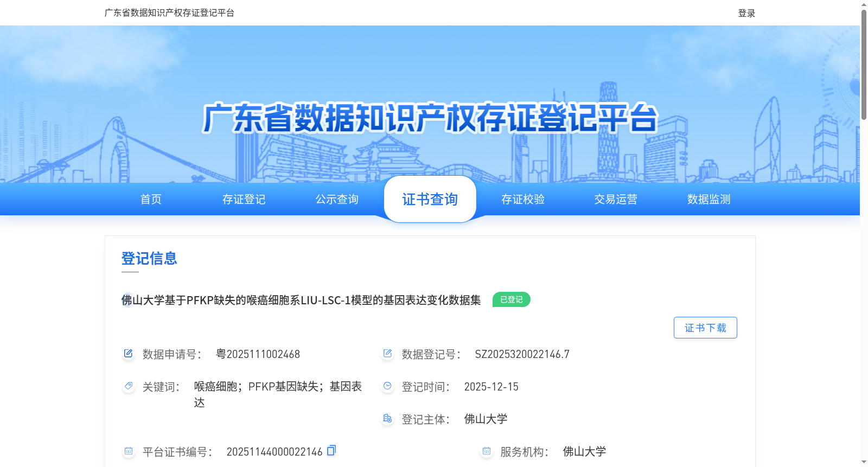Click the edit icon beside 数据登记号
This screenshot has height=467, width=868.
387,354
